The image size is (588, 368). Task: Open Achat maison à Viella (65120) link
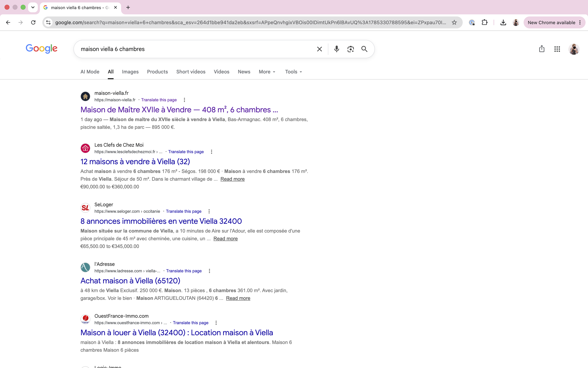[130, 281]
